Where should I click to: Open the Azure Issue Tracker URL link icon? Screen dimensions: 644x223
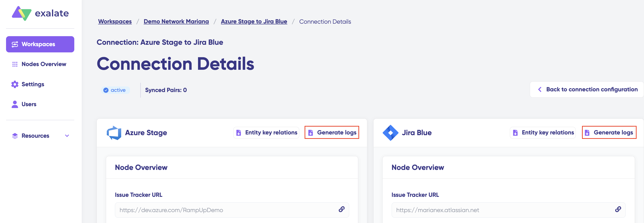[x=342, y=209]
